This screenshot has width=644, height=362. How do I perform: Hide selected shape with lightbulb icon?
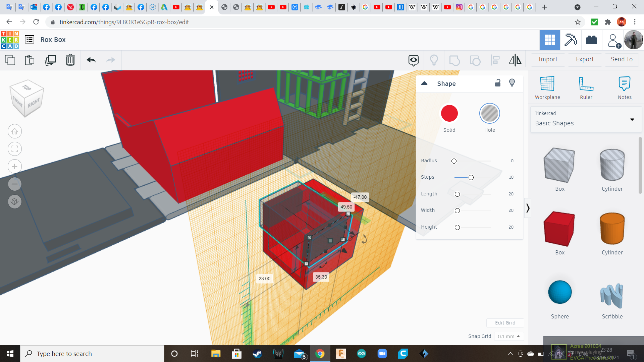point(512,83)
